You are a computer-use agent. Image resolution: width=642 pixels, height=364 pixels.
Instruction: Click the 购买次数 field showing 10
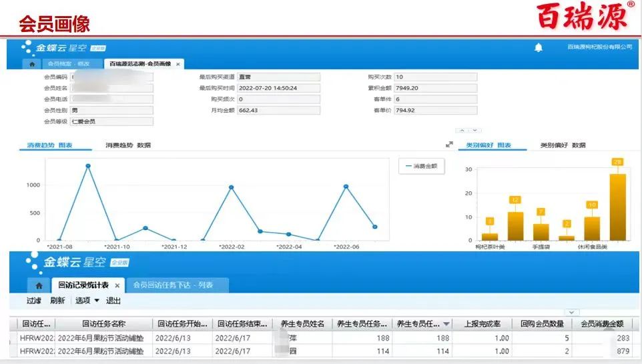(x=436, y=77)
